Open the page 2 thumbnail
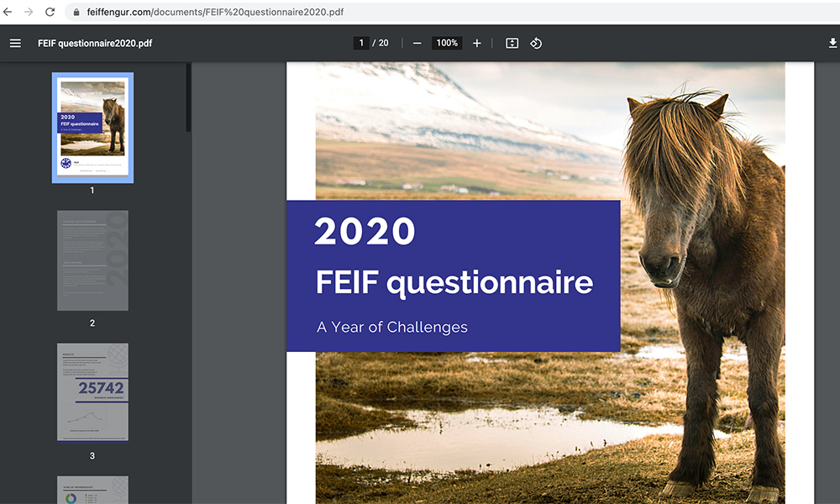The height and width of the screenshot is (504, 840). click(92, 260)
